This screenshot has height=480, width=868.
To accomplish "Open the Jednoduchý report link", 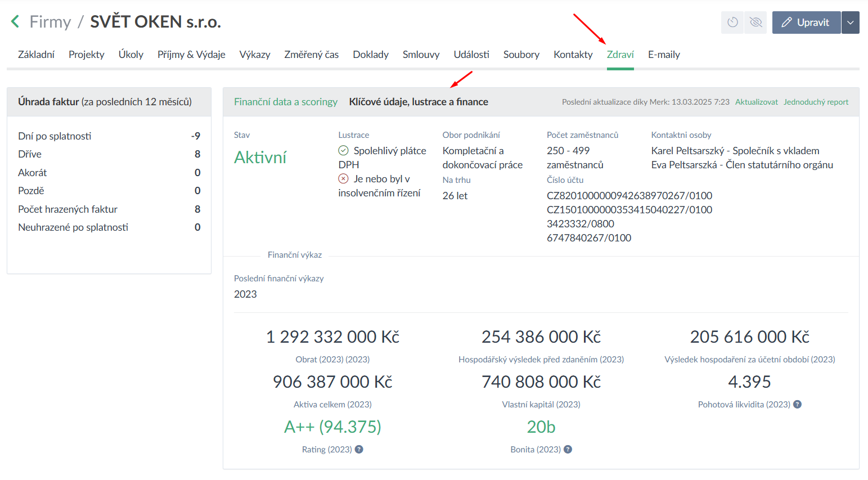I will point(816,102).
